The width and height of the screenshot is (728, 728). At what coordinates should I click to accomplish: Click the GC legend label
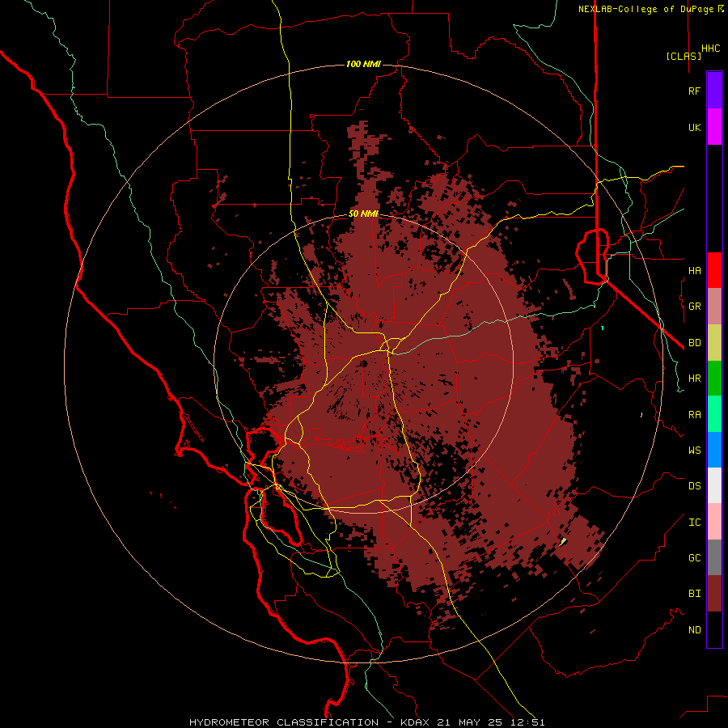pos(694,558)
